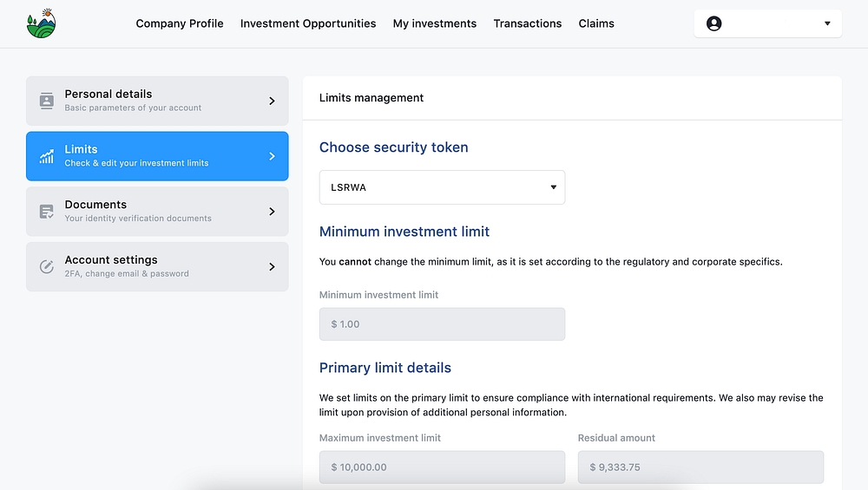Click the Minimum investment limit field

(x=442, y=324)
